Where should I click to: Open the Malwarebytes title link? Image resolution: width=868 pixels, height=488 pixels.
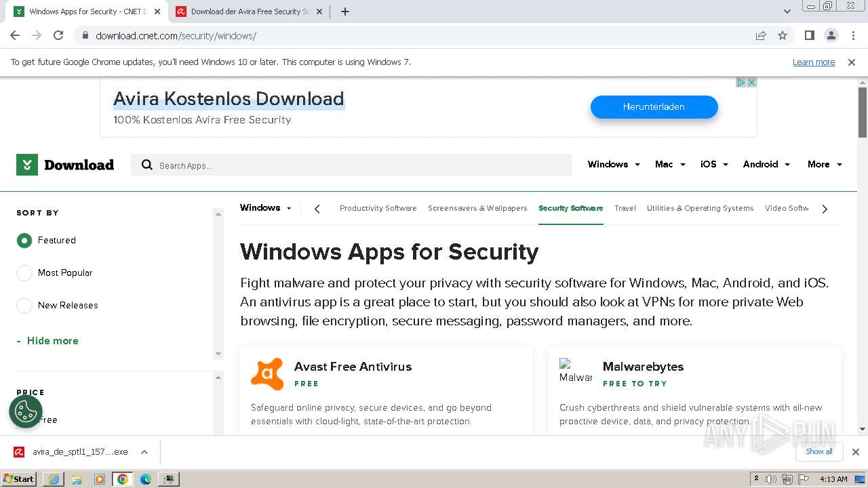643,366
